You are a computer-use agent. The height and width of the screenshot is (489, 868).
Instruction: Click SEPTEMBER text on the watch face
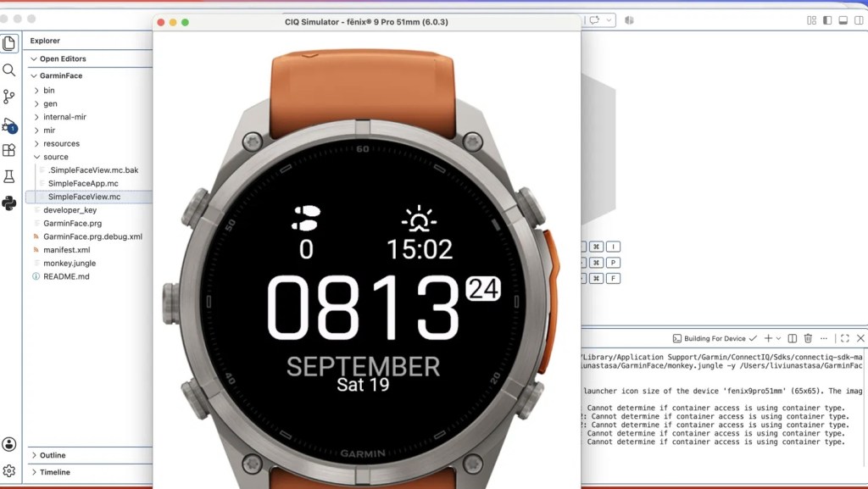[x=363, y=367]
